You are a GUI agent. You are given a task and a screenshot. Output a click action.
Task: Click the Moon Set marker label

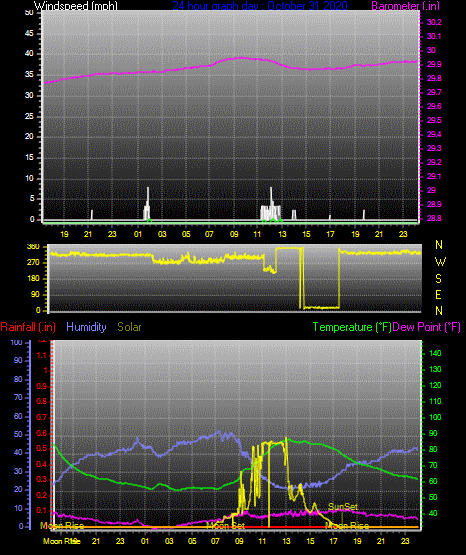[225, 526]
